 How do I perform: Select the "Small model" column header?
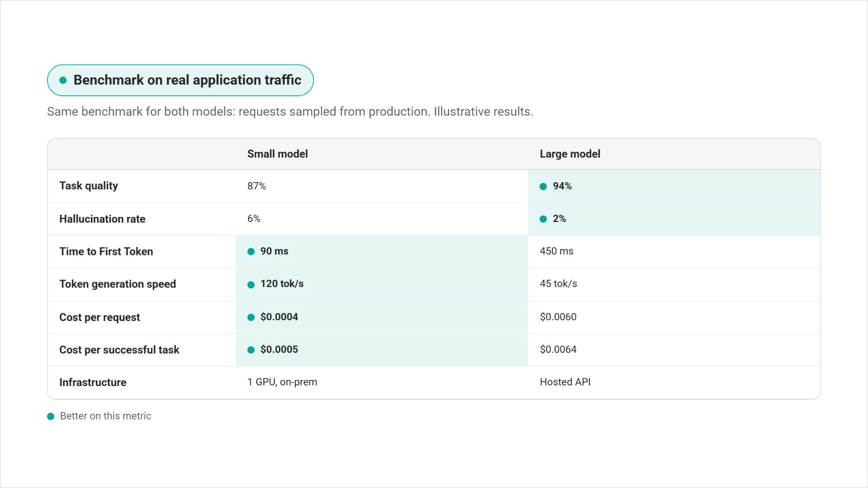[x=278, y=154]
